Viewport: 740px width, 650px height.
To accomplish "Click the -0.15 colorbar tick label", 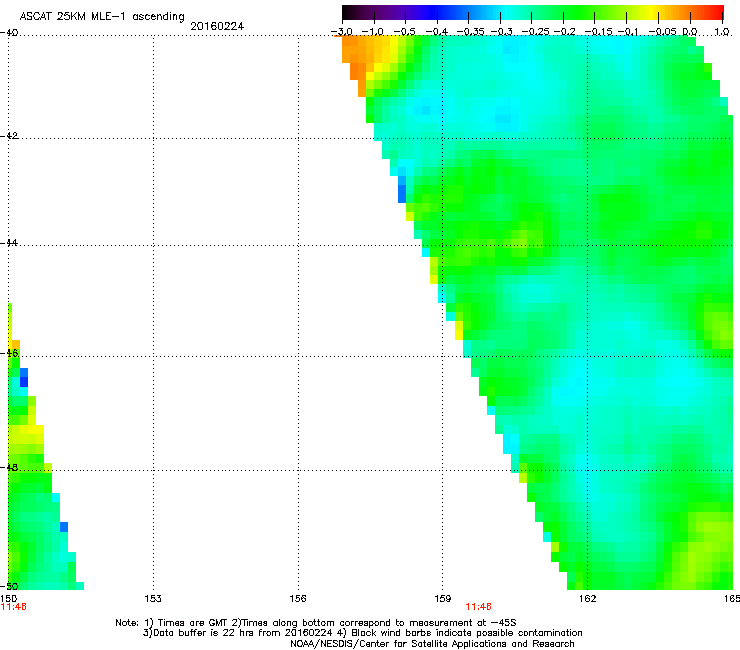I will click(598, 32).
